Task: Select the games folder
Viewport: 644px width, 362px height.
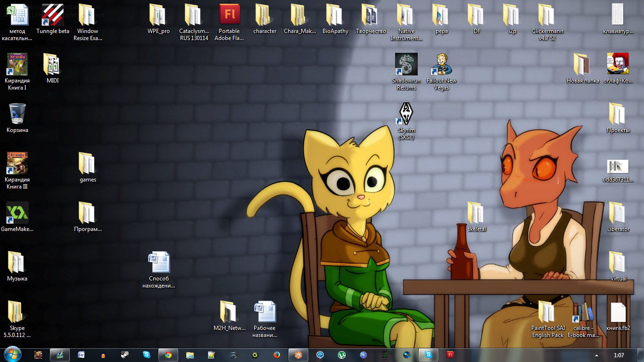Action: tap(88, 167)
